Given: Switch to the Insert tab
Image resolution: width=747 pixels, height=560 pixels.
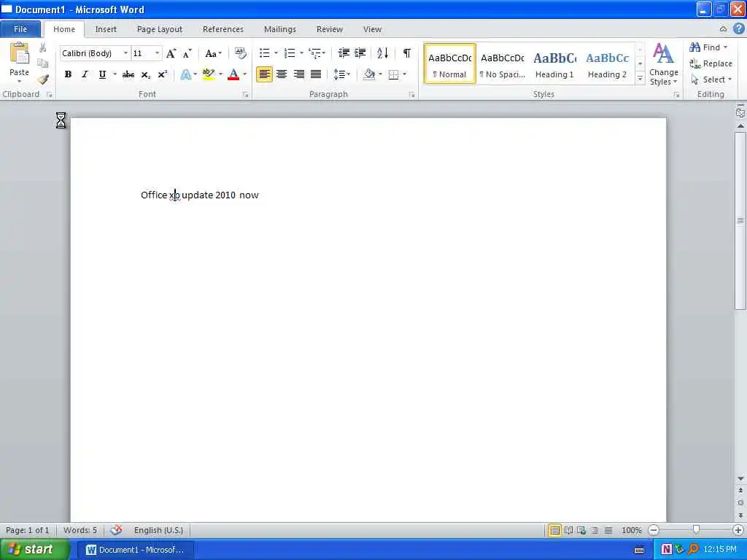Looking at the screenshot, I should tap(106, 29).
